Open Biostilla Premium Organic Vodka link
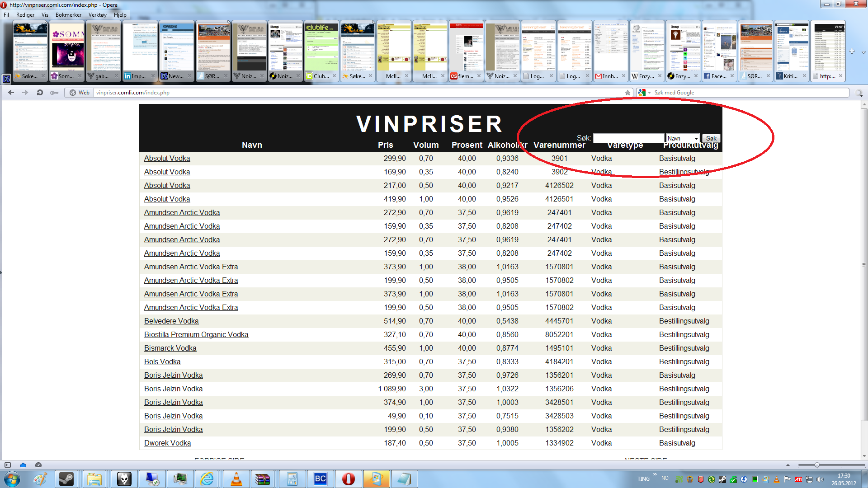 [x=196, y=335]
